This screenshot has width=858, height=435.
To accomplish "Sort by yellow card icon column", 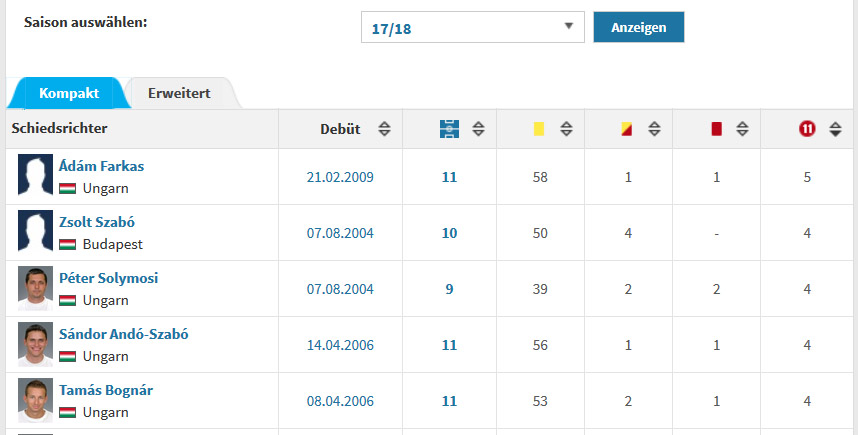I will (x=539, y=129).
